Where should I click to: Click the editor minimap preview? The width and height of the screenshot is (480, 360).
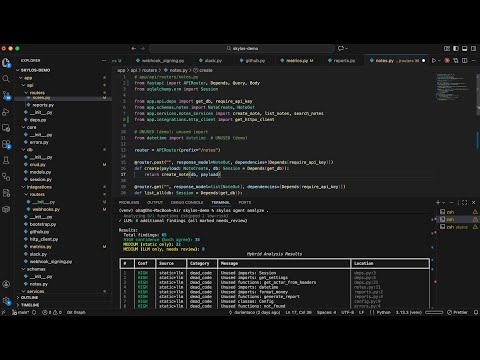coord(454,87)
